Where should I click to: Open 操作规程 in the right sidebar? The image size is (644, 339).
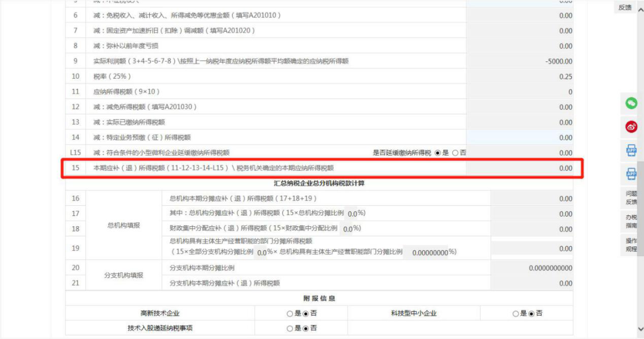(631, 245)
